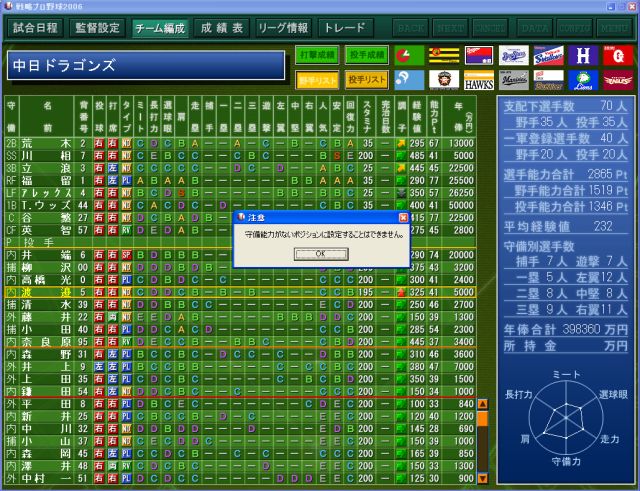
Task: Close the 注意 warning dialog with X
Action: point(403,218)
